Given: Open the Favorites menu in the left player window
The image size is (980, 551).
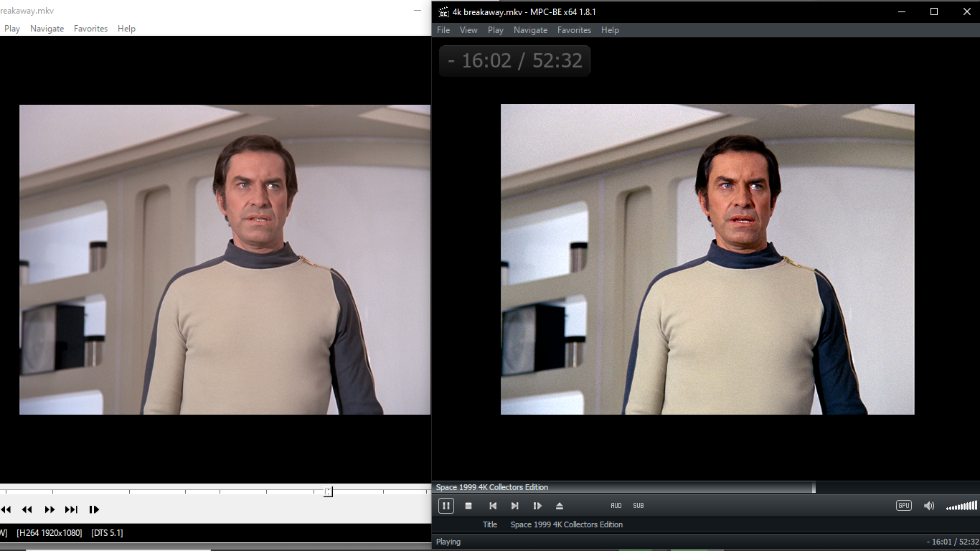Looking at the screenshot, I should click(90, 29).
